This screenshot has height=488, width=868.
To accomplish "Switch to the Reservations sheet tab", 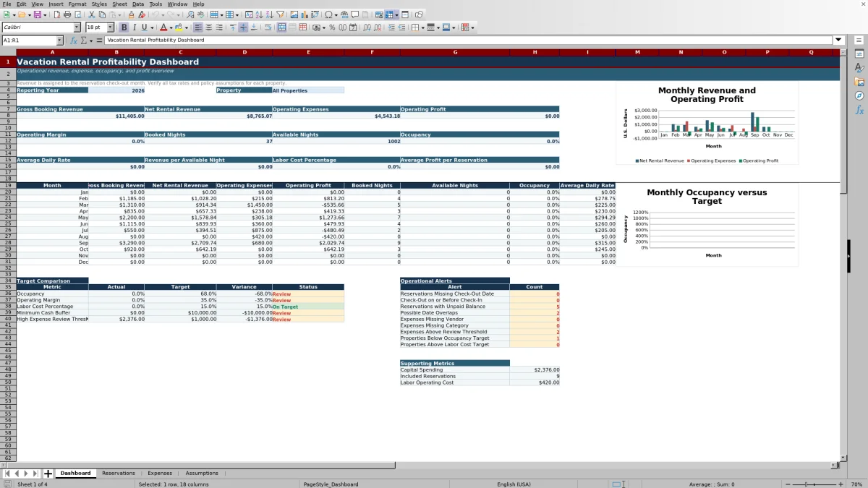I will [119, 474].
